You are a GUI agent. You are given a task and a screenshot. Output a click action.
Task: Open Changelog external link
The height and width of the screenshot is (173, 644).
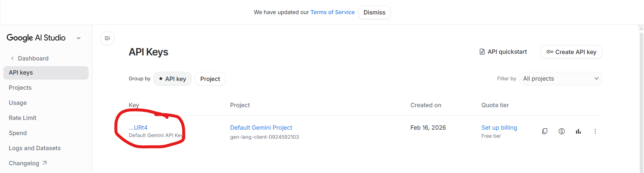pos(28,163)
